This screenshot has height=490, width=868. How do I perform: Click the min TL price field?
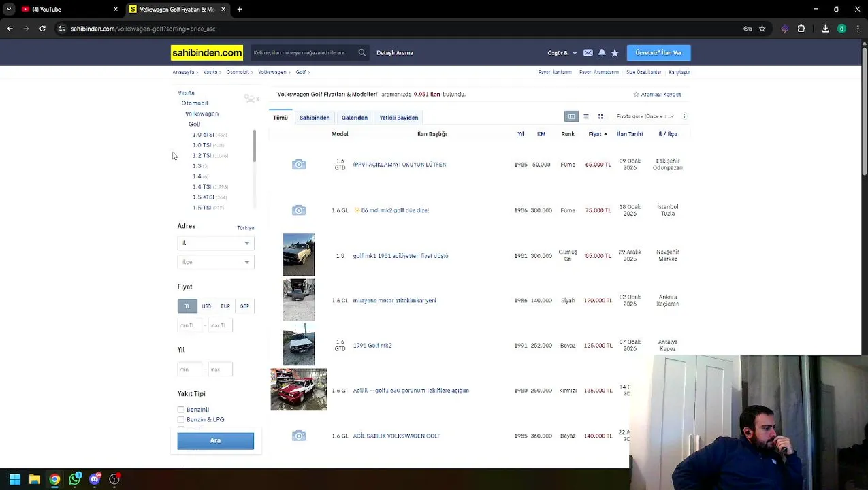click(x=191, y=325)
